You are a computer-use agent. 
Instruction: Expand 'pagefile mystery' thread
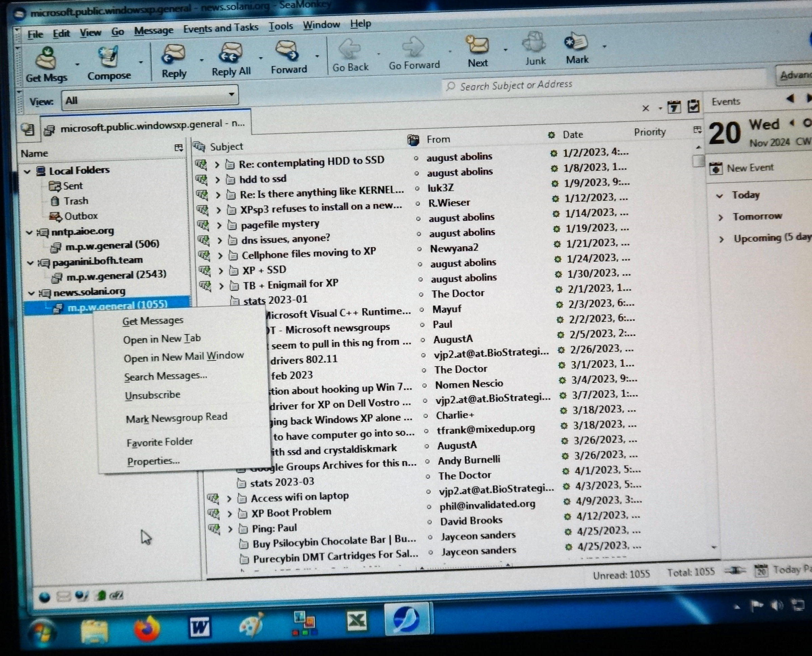(x=219, y=226)
